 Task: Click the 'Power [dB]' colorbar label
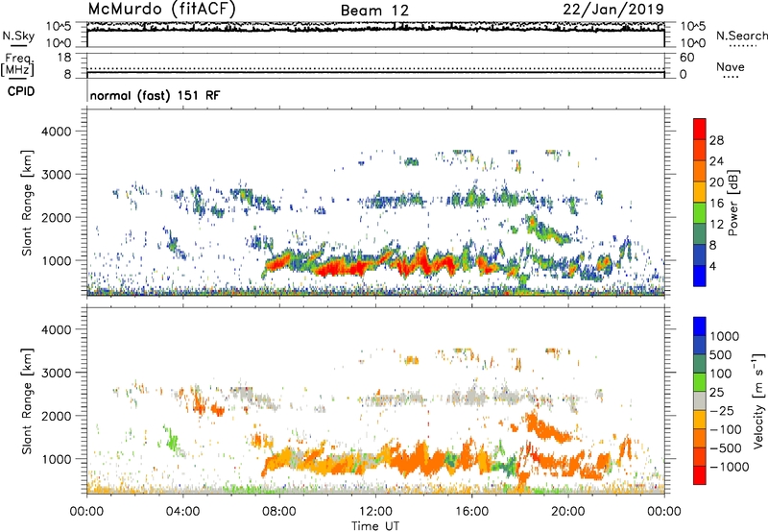(733, 203)
